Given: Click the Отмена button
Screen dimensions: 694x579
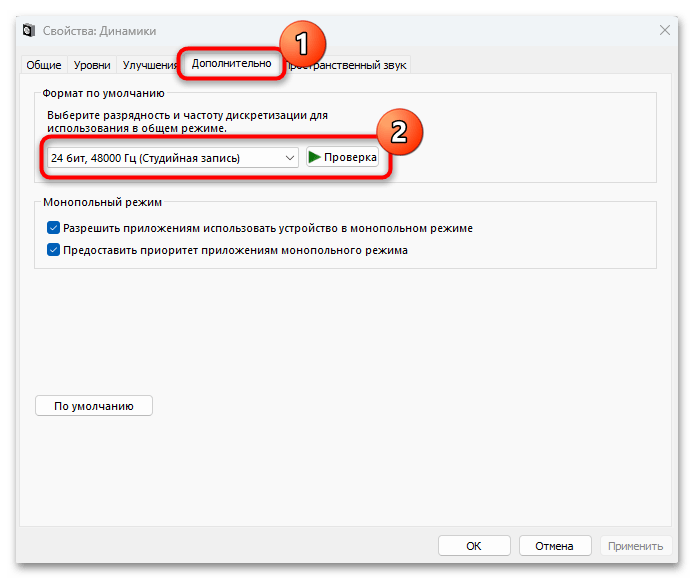Looking at the screenshot, I should pyautogui.click(x=555, y=546).
